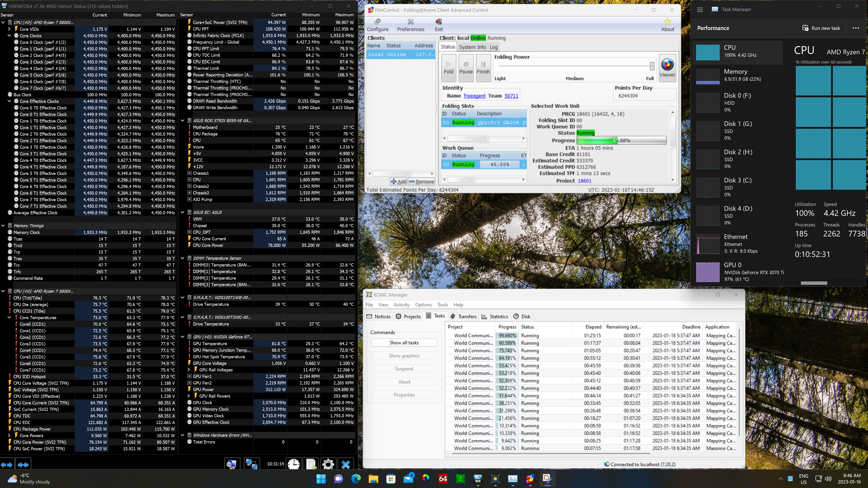This screenshot has width=868, height=488.
Task: Open Projects tab in BOINC Manager
Action: point(408,316)
